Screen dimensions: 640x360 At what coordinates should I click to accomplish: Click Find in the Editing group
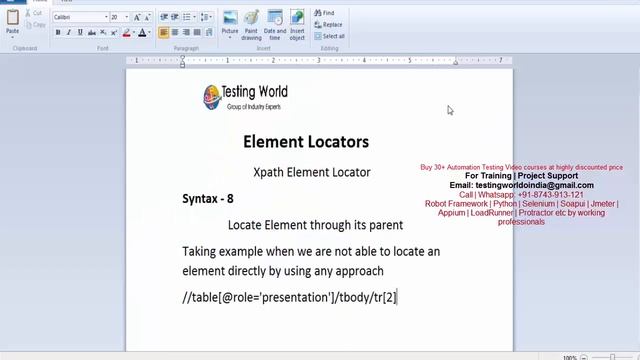point(324,13)
